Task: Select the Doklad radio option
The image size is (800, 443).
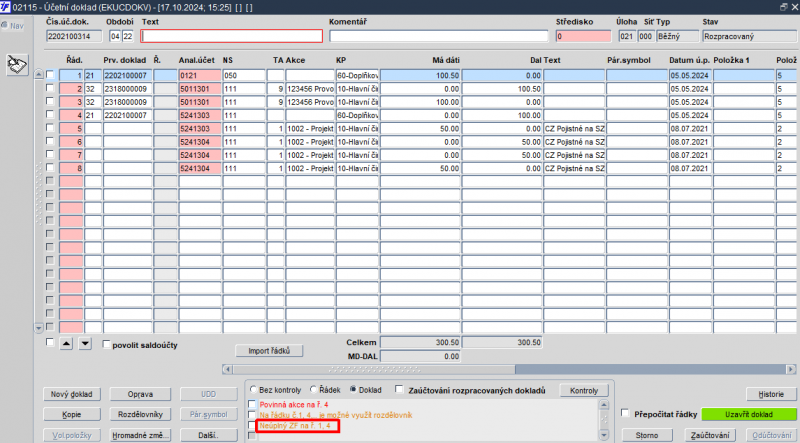Action: click(353, 389)
